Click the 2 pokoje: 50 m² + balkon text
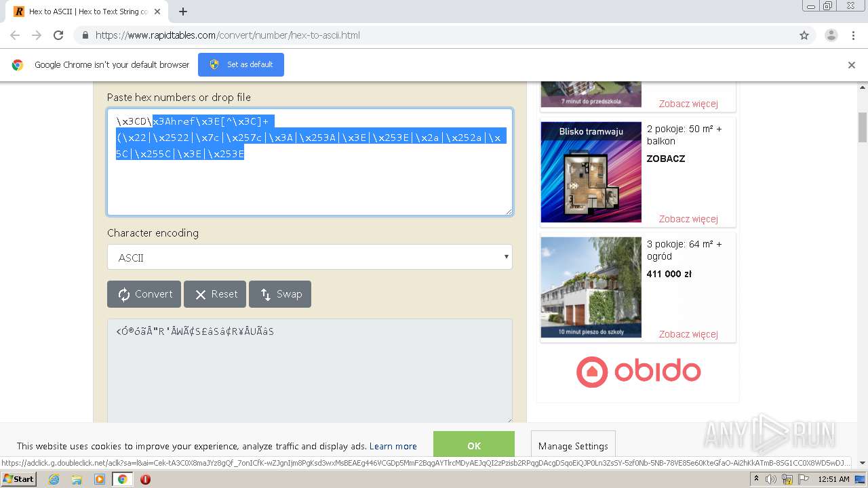This screenshot has height=488, width=868. point(684,135)
